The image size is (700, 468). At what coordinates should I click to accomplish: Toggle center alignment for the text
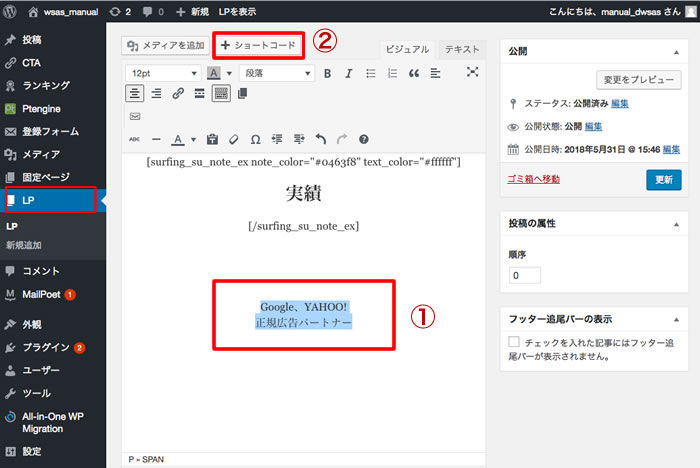[134, 93]
